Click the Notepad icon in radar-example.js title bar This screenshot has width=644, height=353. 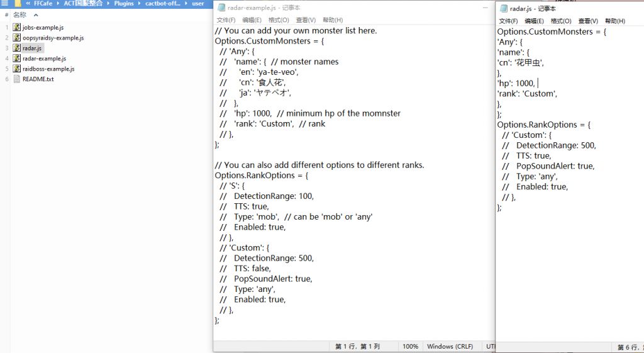pos(221,8)
